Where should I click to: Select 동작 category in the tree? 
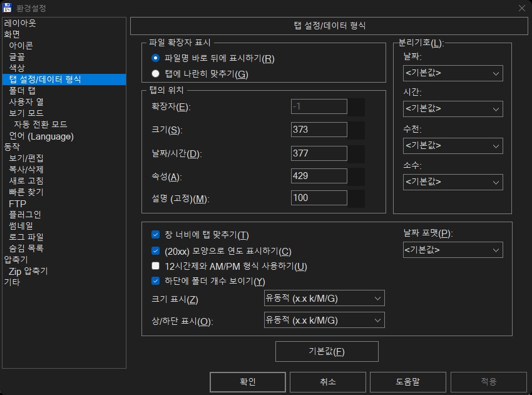point(12,147)
